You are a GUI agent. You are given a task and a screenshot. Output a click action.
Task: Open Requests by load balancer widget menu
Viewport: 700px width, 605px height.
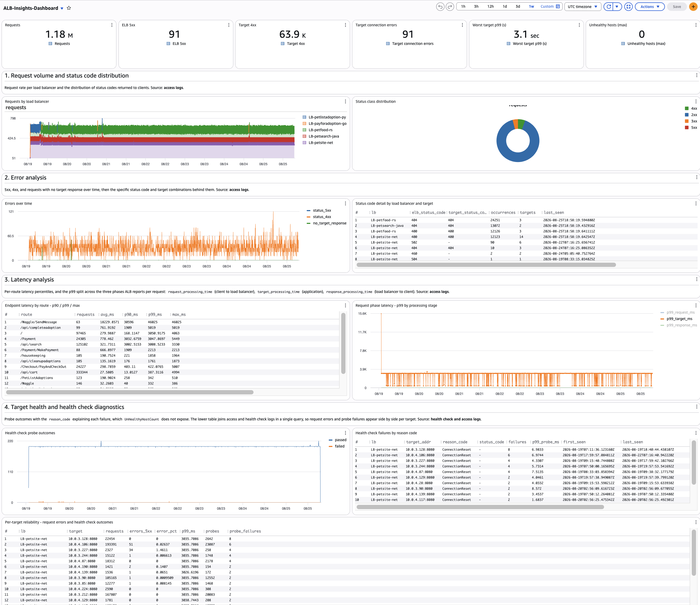click(x=345, y=101)
